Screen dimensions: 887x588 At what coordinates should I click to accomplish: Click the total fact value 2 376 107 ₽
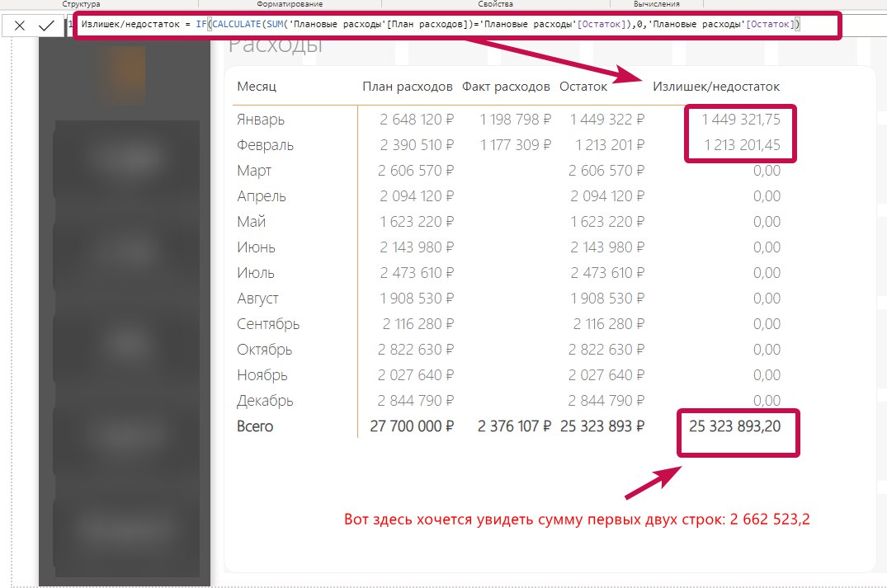514,426
